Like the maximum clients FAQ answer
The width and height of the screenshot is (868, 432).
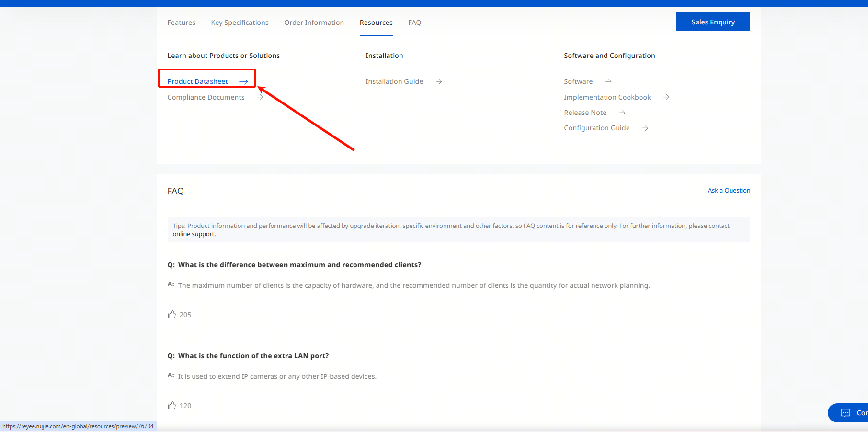coord(172,315)
